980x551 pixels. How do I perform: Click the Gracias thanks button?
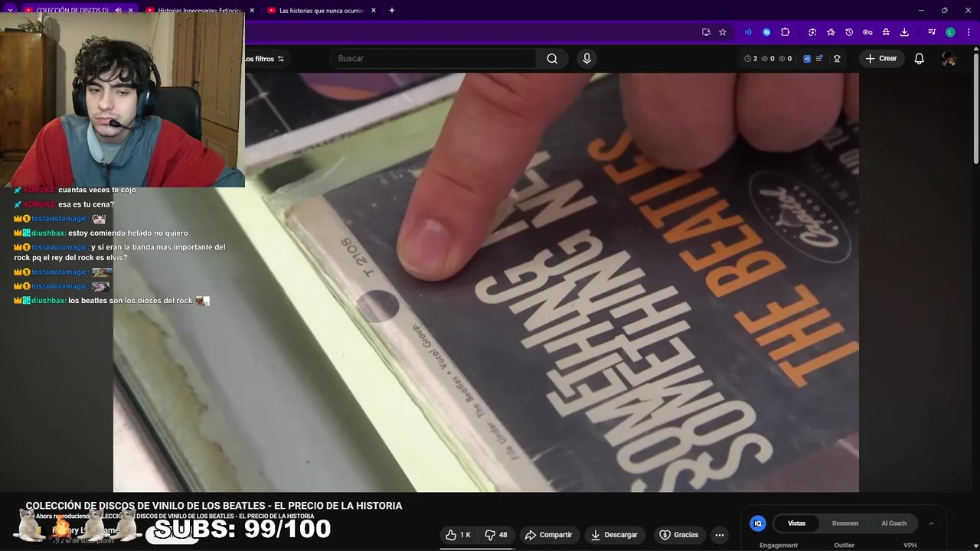(x=679, y=535)
